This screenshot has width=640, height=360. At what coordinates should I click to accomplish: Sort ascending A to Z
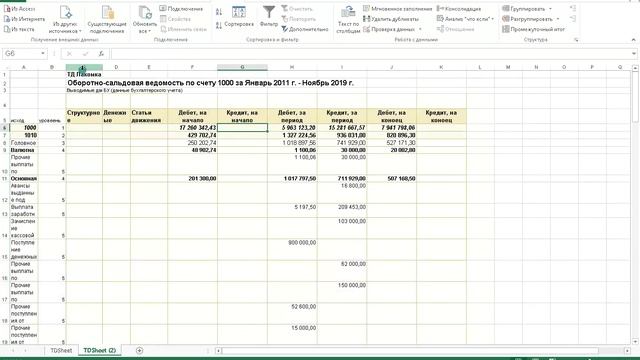coord(219,12)
